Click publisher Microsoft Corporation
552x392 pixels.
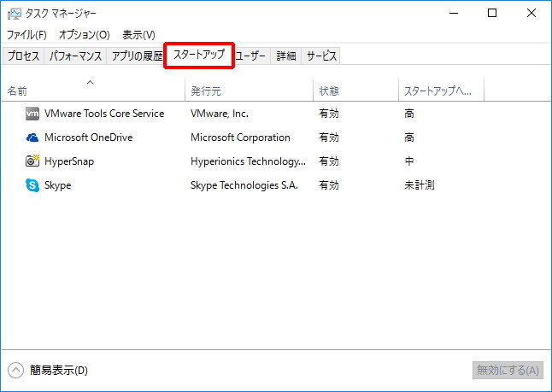[240, 137]
